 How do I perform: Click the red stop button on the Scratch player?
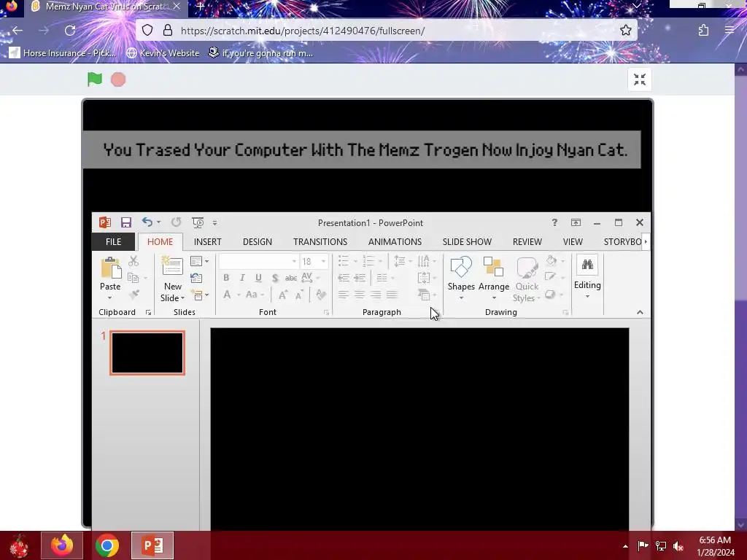point(118,79)
